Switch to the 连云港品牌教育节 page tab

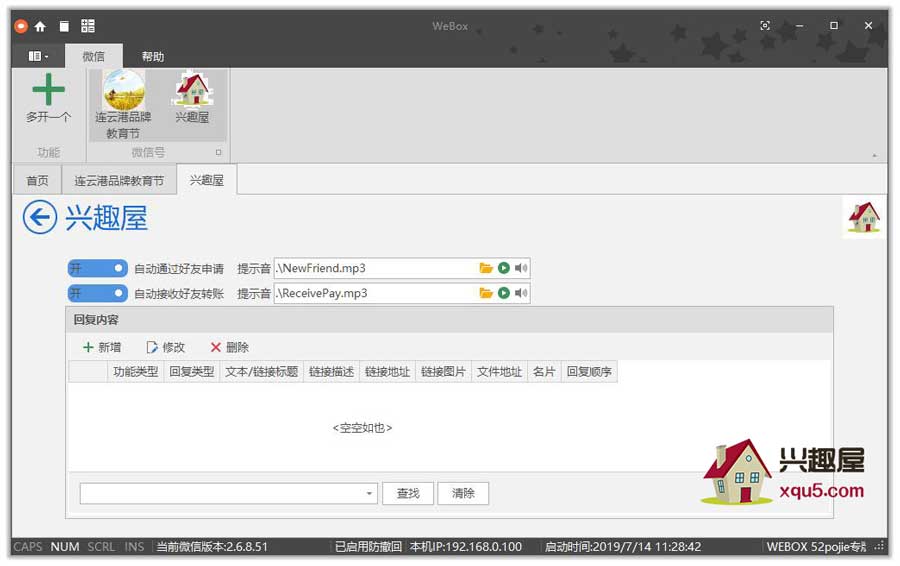tap(119, 180)
